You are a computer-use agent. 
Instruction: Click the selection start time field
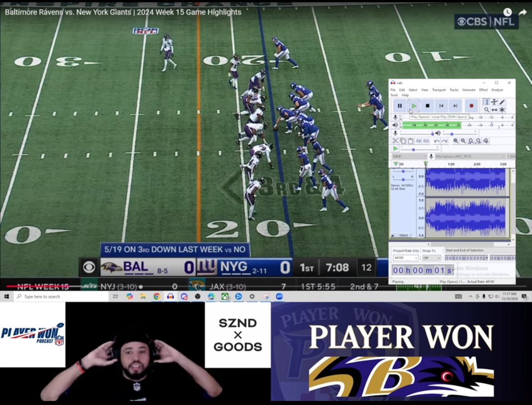pos(467,258)
